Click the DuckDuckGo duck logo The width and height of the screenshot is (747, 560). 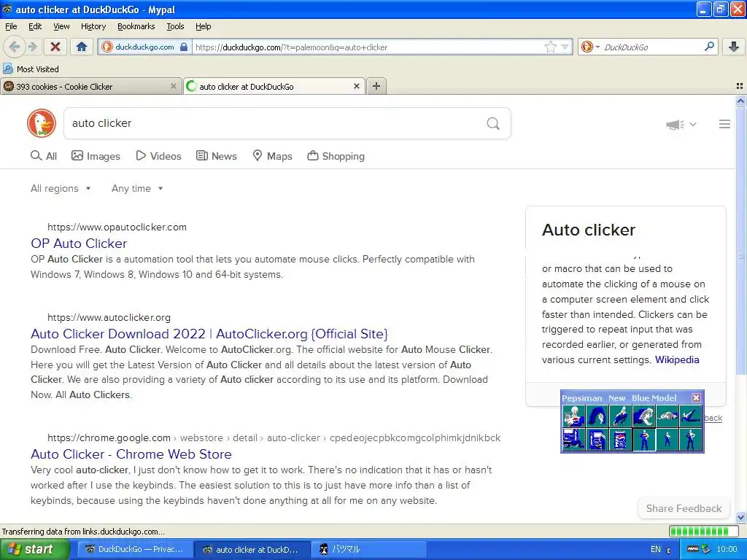click(42, 123)
